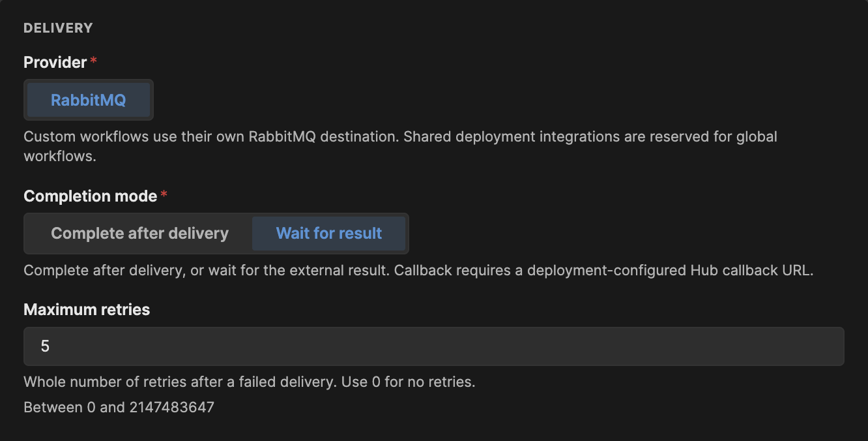Click the Maximum retries label
The image size is (868, 441).
[87, 310]
